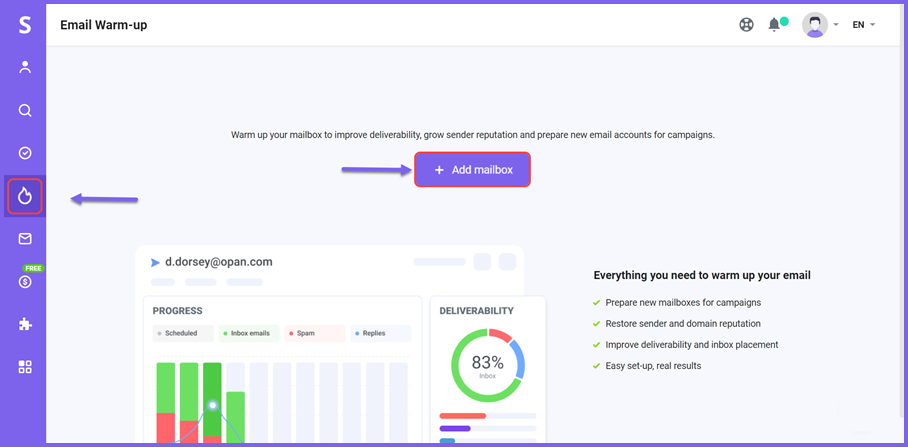Screen dimensions: 908x447
Task: Open the search magnifier icon in sidebar
Action: coord(25,111)
